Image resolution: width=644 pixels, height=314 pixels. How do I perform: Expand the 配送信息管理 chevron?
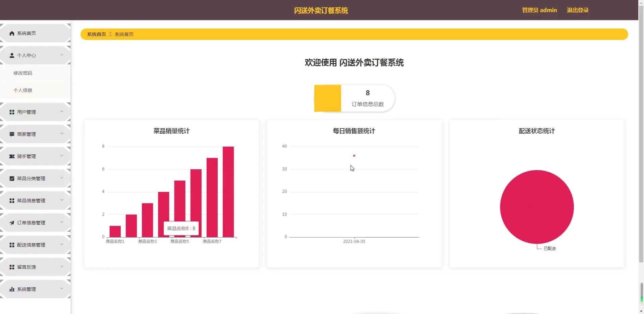pyautogui.click(x=62, y=244)
